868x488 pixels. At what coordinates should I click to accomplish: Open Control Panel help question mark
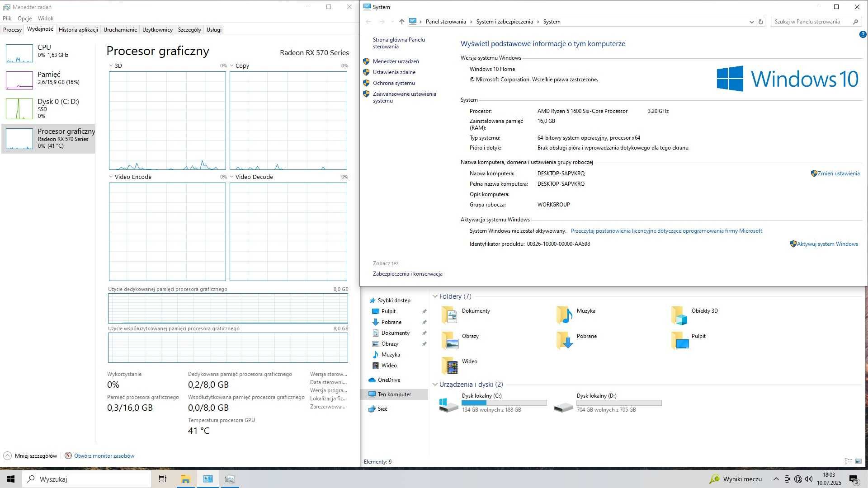click(x=863, y=34)
